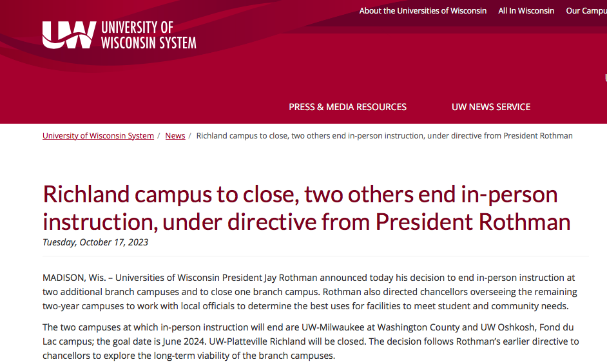Open the All In Wisconsin link
Screen dimensions: 607x364
coord(526,11)
